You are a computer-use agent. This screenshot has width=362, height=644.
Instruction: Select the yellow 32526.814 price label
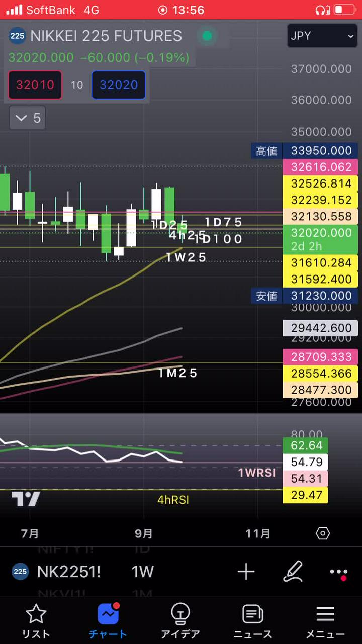click(x=321, y=183)
